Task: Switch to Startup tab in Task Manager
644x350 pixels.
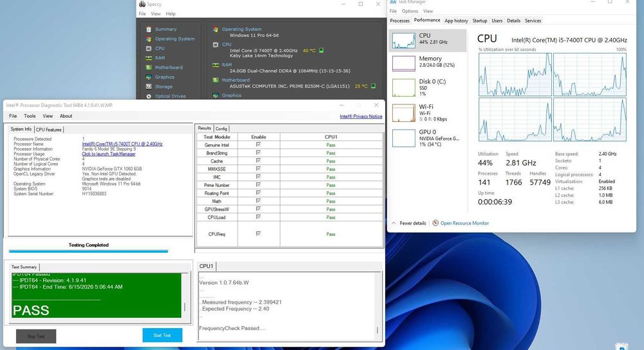Action: coord(479,21)
